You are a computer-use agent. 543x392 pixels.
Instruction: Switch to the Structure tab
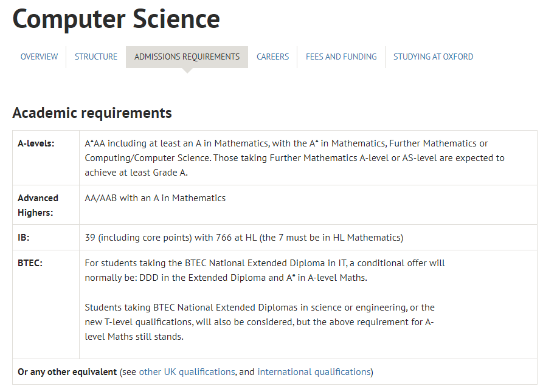pyautogui.click(x=96, y=57)
